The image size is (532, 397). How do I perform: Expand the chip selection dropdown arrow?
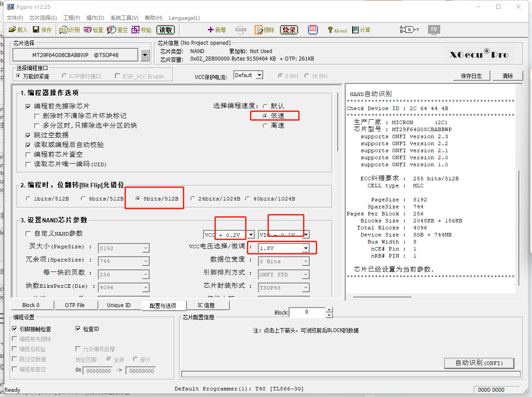click(x=145, y=55)
